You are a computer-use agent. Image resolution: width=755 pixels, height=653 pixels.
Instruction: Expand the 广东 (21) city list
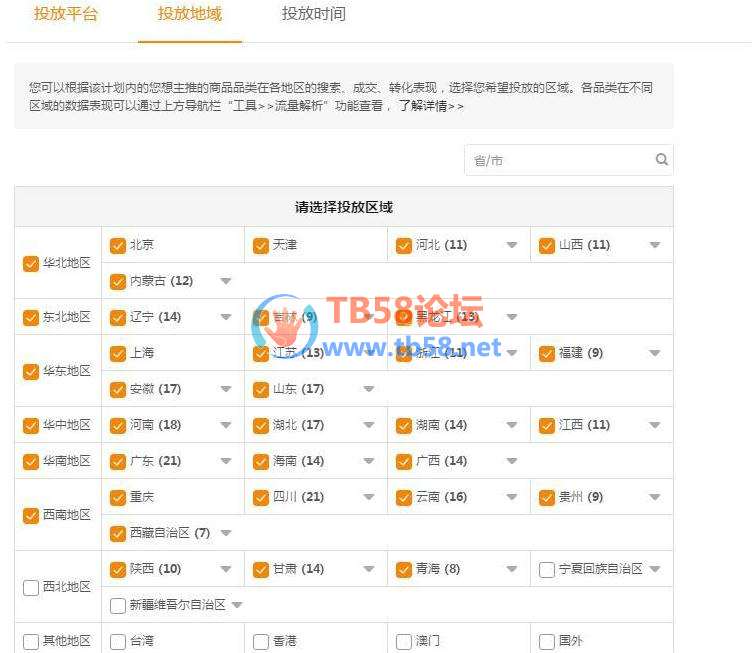(226, 462)
